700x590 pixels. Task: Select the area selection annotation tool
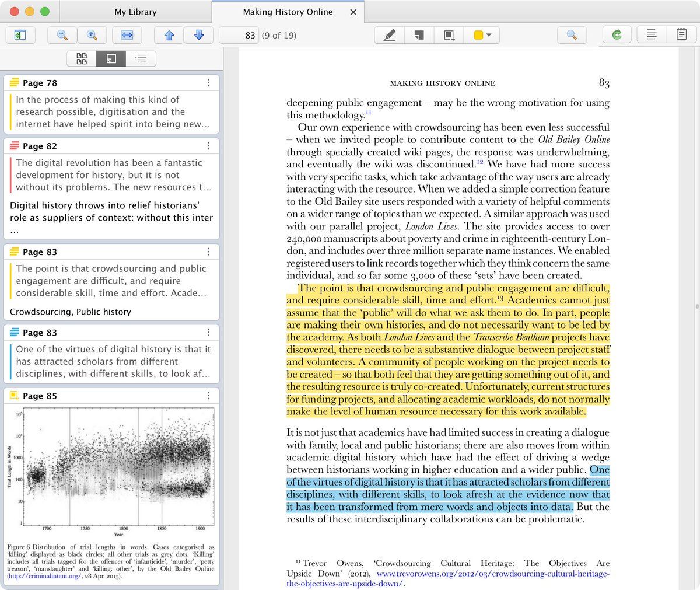tap(449, 35)
